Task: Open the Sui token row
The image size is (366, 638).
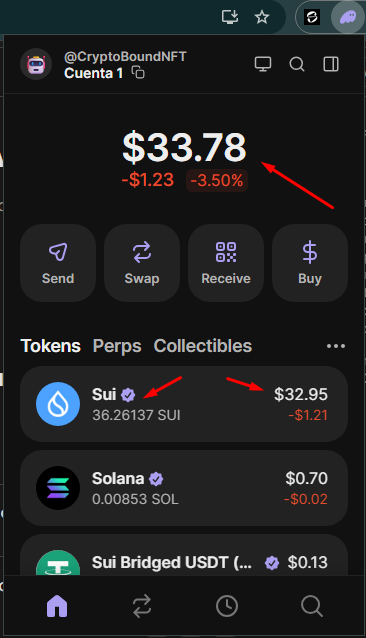Action: [x=184, y=404]
